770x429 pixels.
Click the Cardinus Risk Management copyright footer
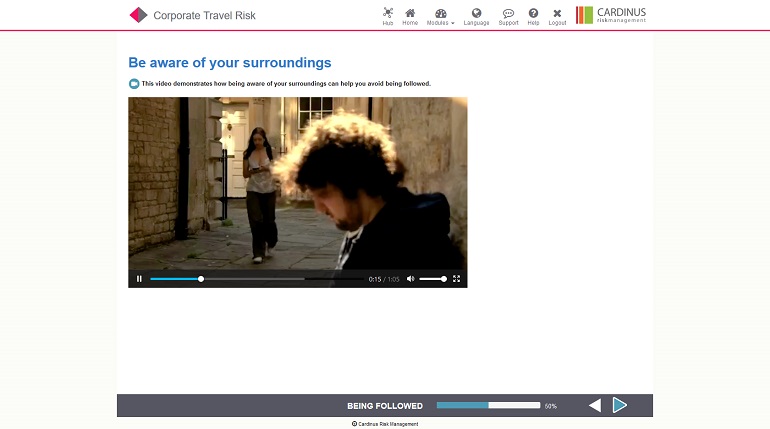(x=385, y=424)
